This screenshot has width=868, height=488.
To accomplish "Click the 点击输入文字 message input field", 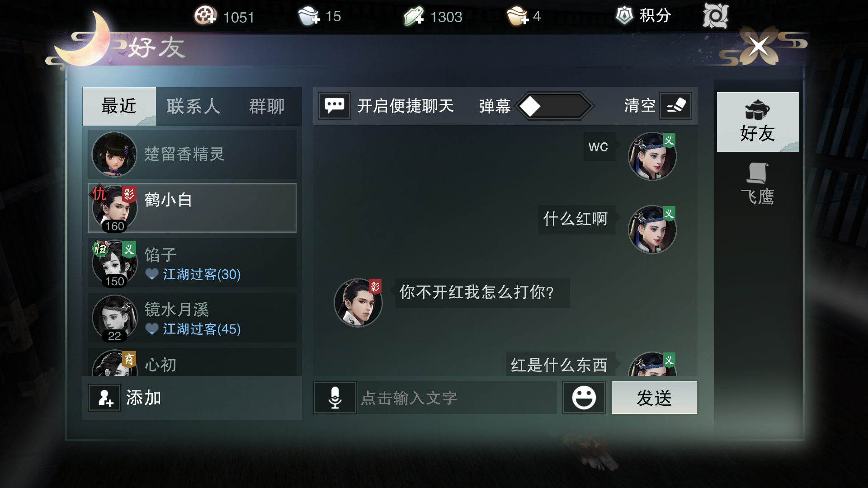I will click(x=457, y=398).
